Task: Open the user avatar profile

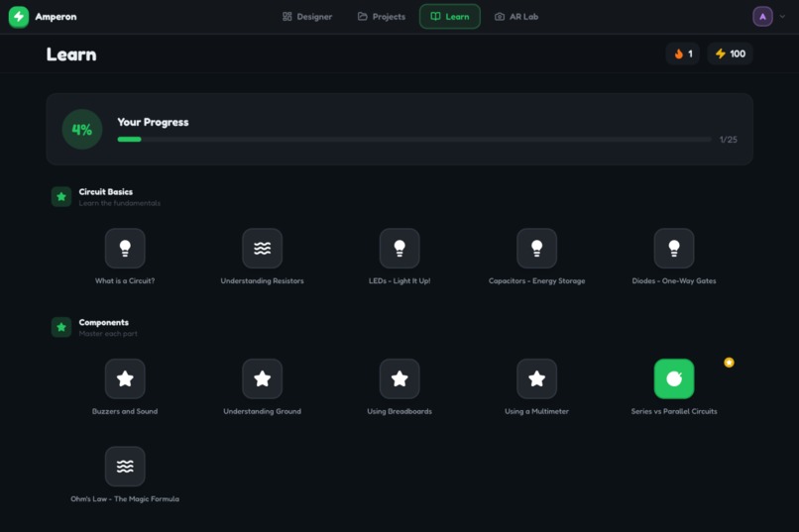Action: coord(763,17)
